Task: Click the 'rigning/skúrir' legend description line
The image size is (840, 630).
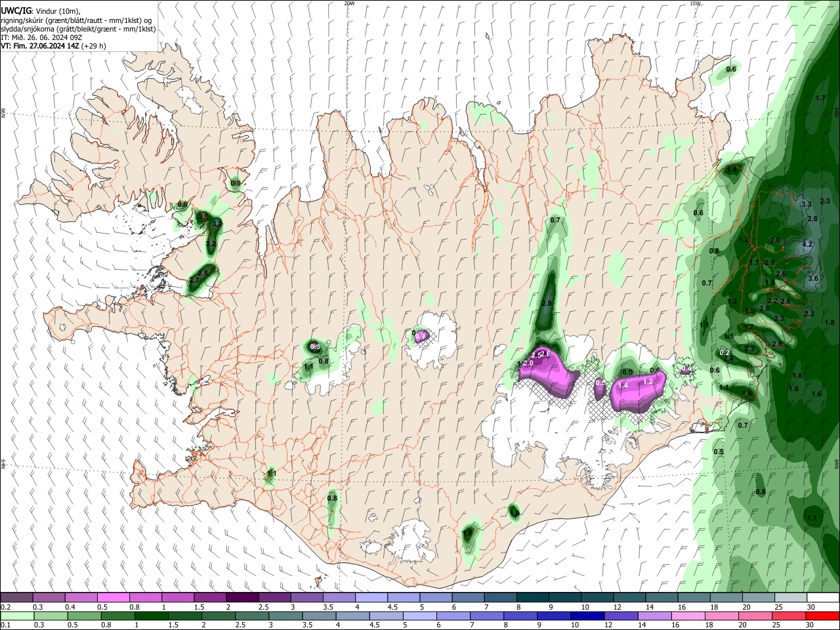Action: [76, 20]
